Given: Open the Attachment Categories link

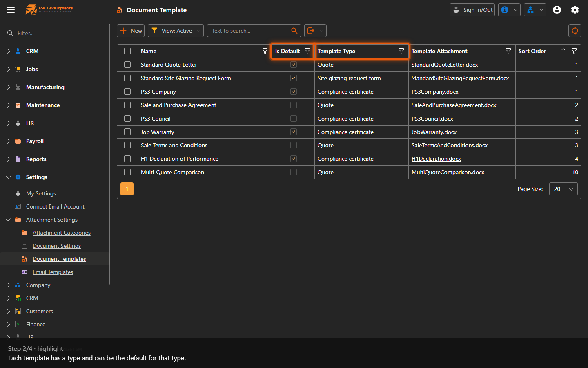Looking at the screenshot, I should tap(62, 233).
